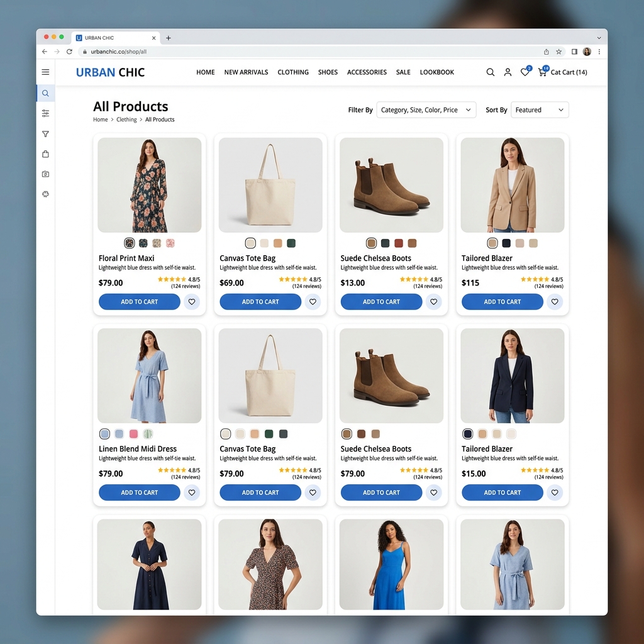Open the account profile icon in header
Screen dimensions: 644x644
(508, 72)
